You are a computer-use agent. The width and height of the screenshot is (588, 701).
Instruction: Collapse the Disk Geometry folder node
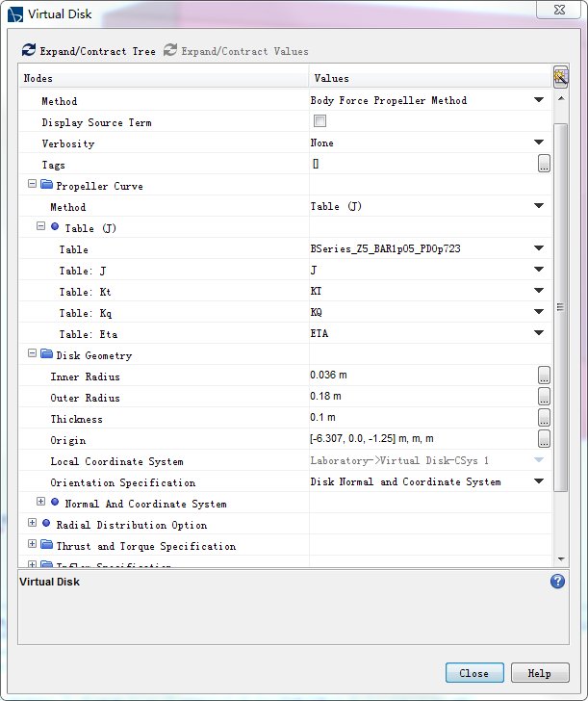(x=32, y=354)
